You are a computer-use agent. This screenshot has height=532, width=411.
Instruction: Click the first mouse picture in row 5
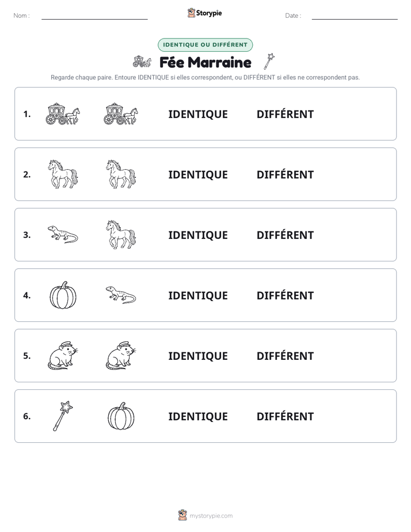(x=63, y=355)
